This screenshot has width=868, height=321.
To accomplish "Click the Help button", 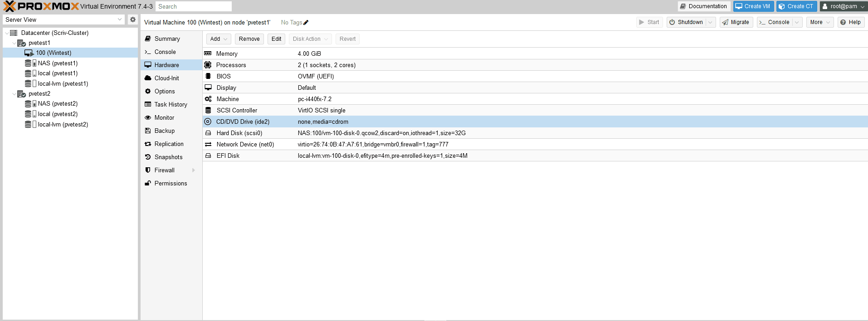I will (x=851, y=22).
